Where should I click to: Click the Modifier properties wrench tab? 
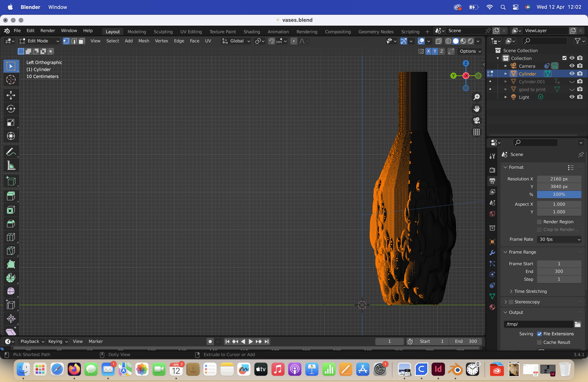(492, 252)
